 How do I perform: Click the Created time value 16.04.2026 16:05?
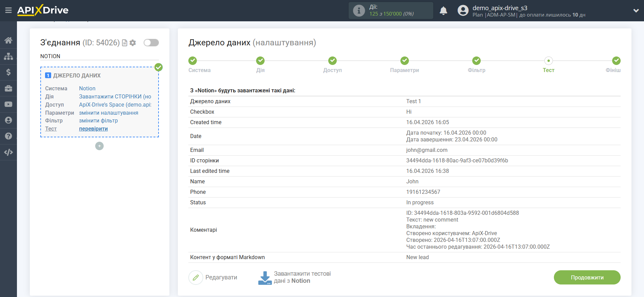428,122
